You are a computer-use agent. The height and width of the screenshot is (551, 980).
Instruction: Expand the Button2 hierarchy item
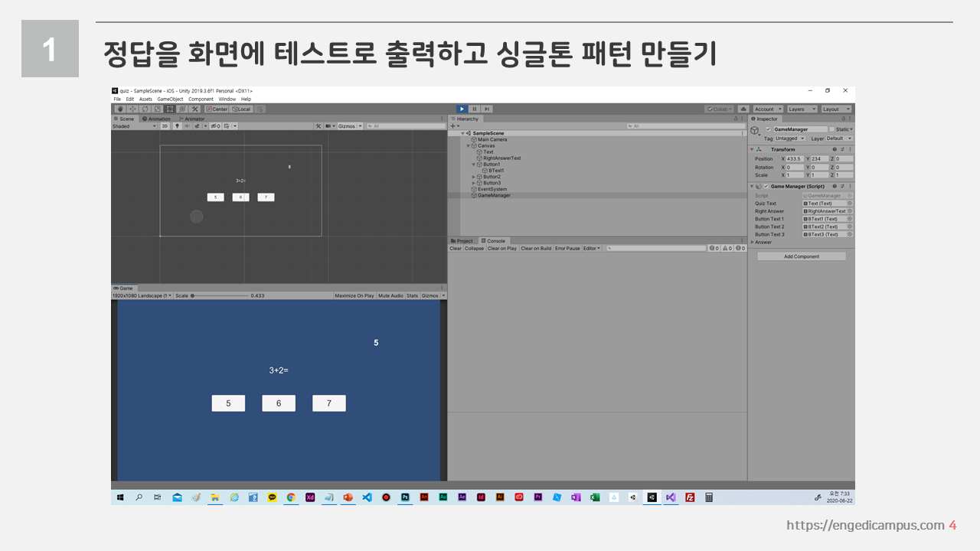point(474,177)
